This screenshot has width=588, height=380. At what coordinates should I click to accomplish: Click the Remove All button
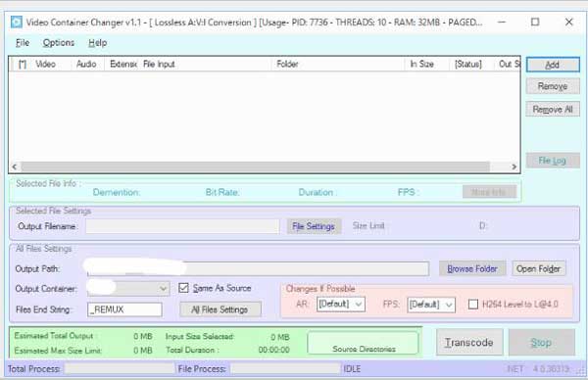coord(553,110)
